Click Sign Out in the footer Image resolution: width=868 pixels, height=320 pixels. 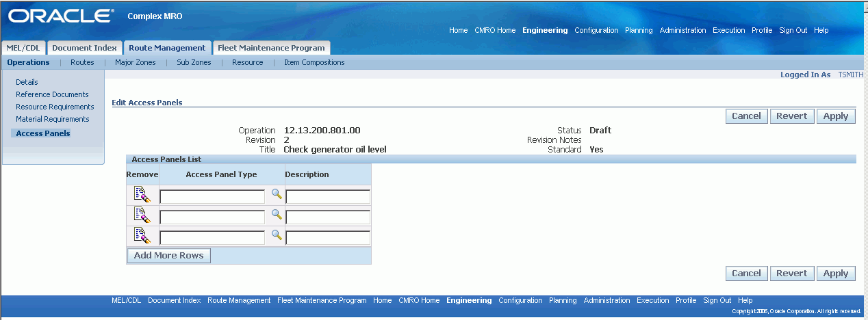coord(717,300)
